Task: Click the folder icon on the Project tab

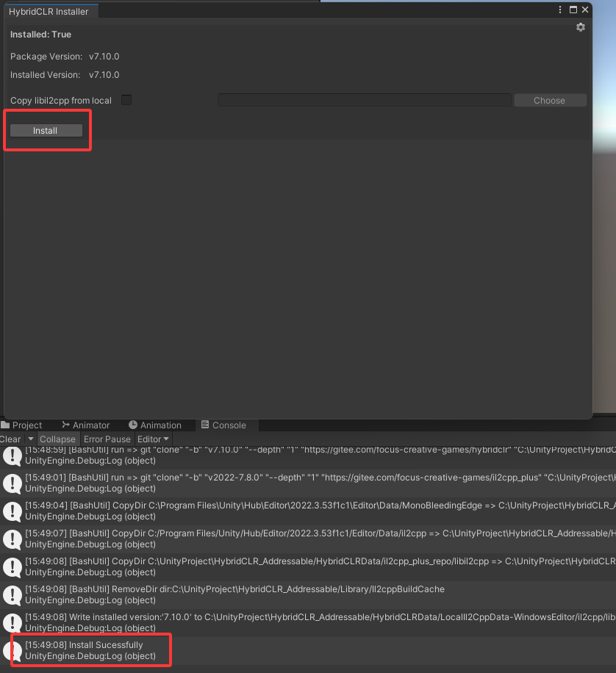Action: 7,425
